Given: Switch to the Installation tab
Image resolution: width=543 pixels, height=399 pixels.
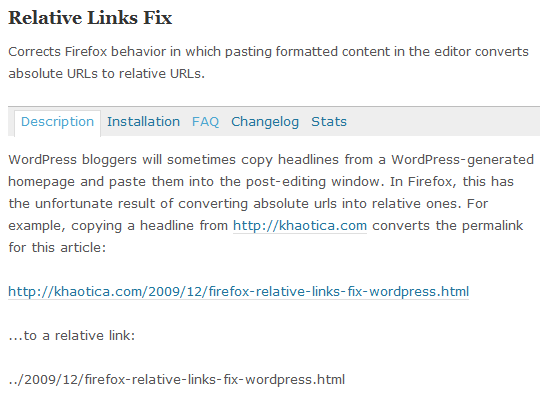Looking at the screenshot, I should tap(143, 122).
